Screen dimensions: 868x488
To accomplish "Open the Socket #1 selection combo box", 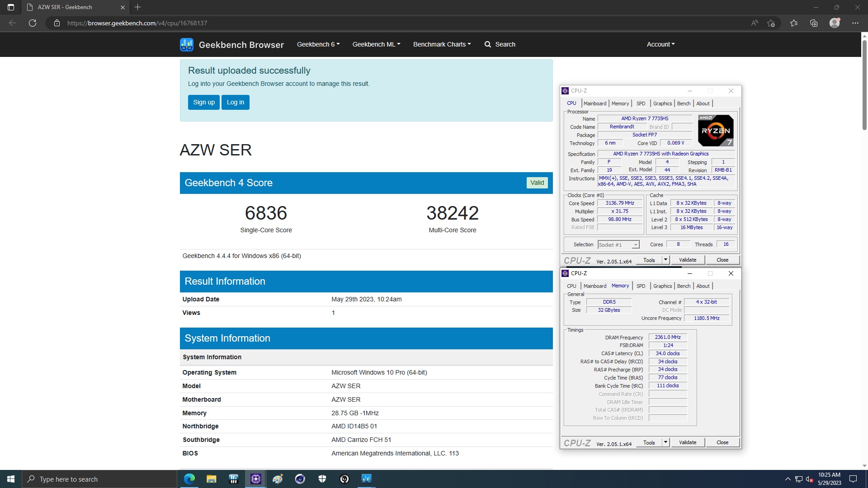I will [x=618, y=244].
